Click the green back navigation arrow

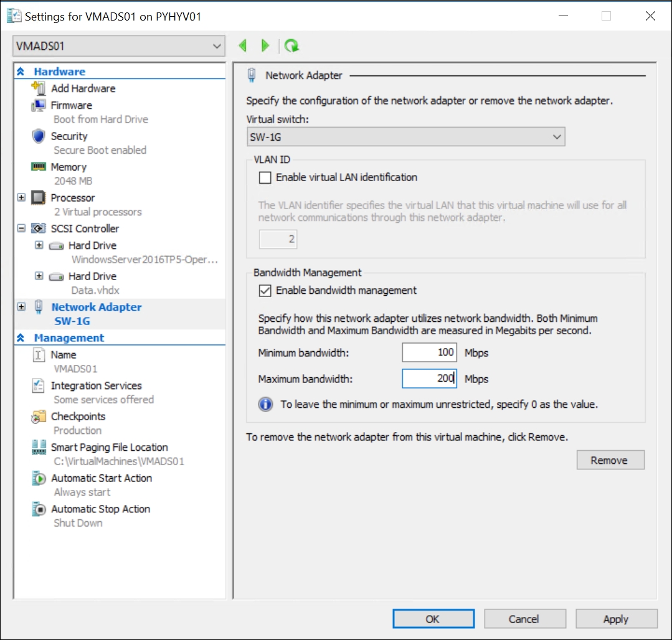(243, 45)
